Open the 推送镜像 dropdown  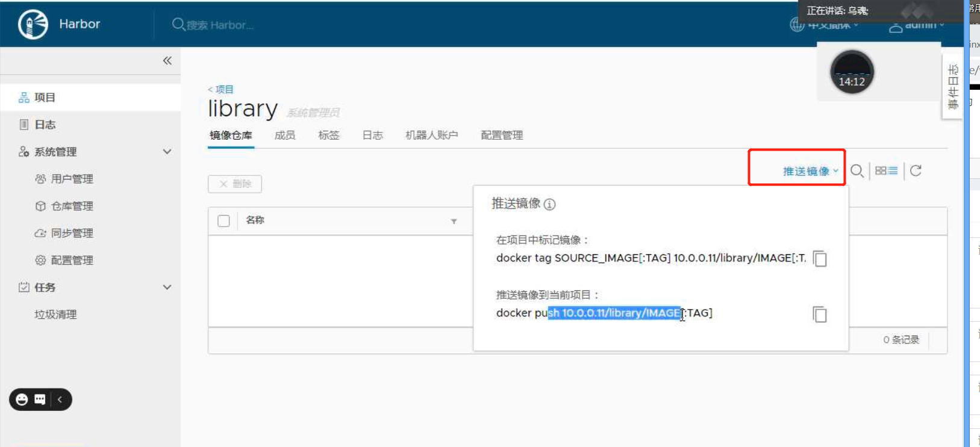pos(810,171)
